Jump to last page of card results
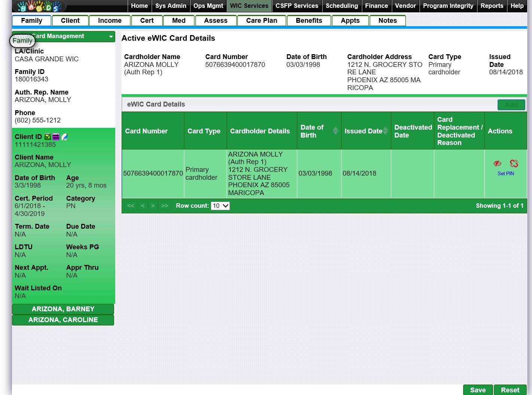The image size is (532, 395). click(x=165, y=206)
